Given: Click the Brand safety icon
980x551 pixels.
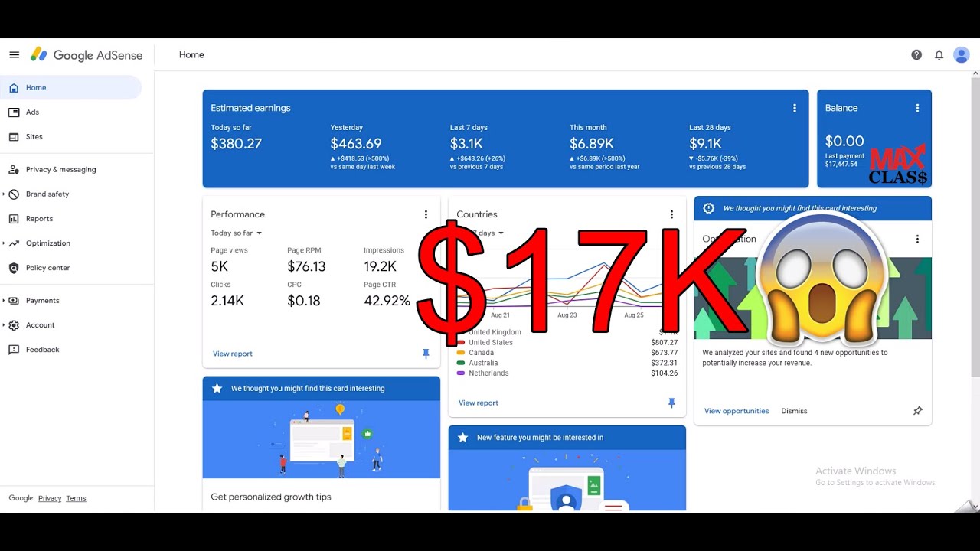Looking at the screenshot, I should pyautogui.click(x=14, y=194).
